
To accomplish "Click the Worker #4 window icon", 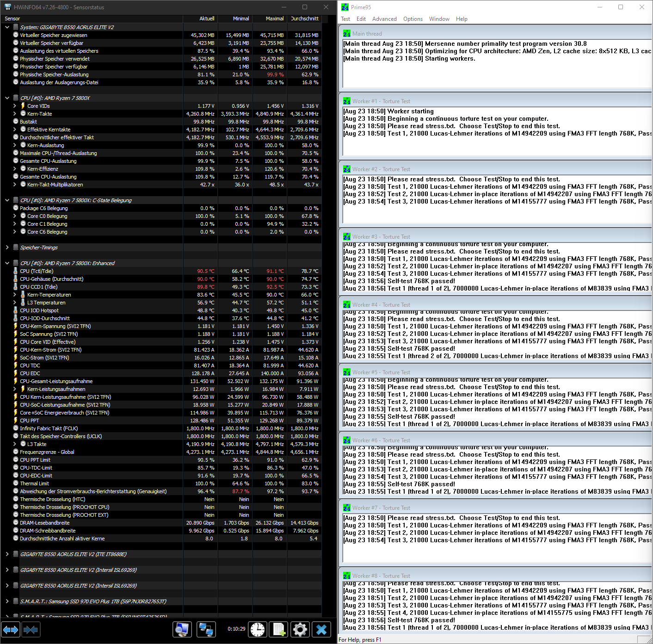I will pos(347,304).
